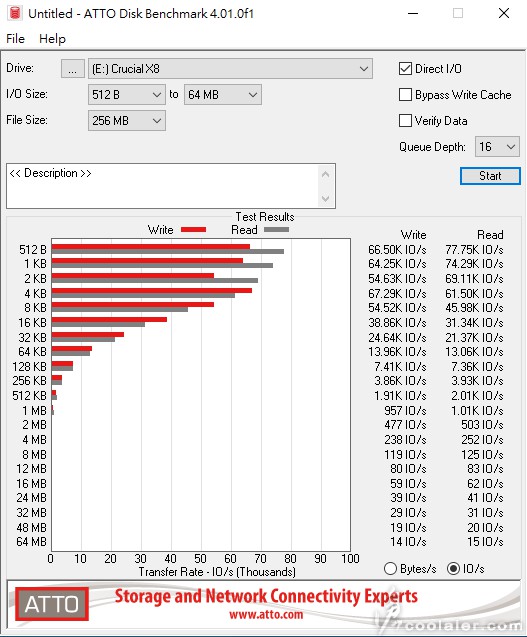
Task: Click the Read column header
Action: coord(490,235)
